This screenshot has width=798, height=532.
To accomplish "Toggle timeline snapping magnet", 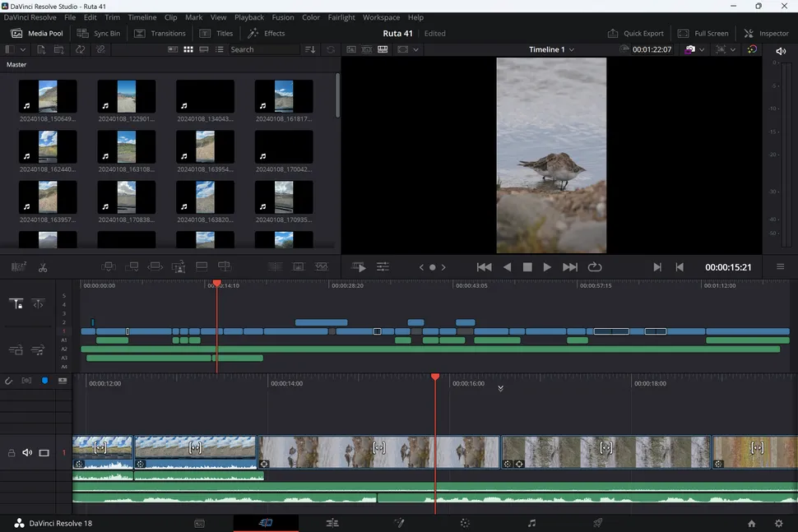I will pyautogui.click(x=9, y=381).
